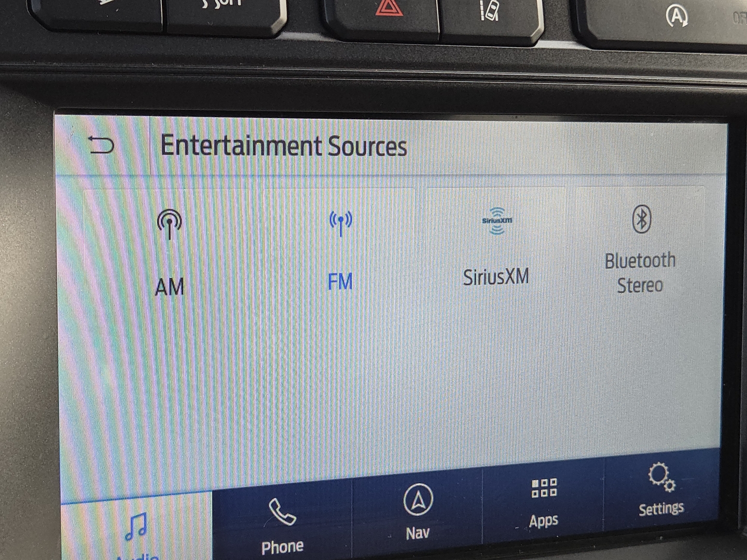The image size is (747, 560).
Task: Toggle the lane-keeping assist button
Action: (489, 11)
